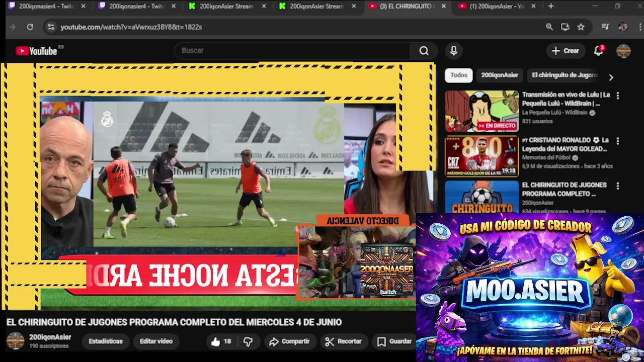Open a new tab with the plus icon
This screenshot has width=644, height=362.
coord(551,6)
